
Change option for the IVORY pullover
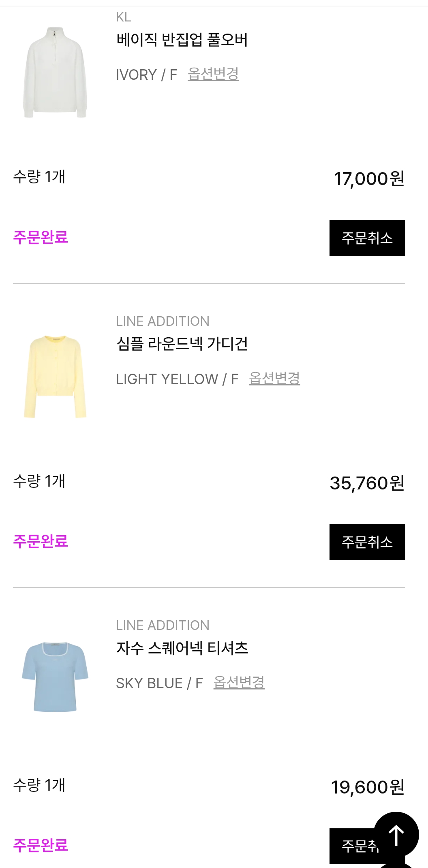click(213, 74)
